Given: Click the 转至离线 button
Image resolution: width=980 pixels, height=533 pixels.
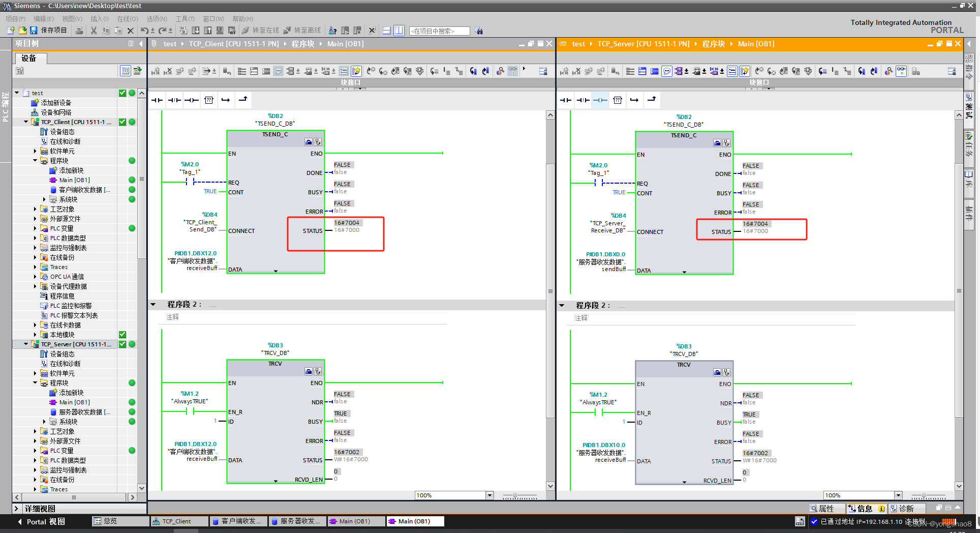Looking at the screenshot, I should pyautogui.click(x=302, y=31).
